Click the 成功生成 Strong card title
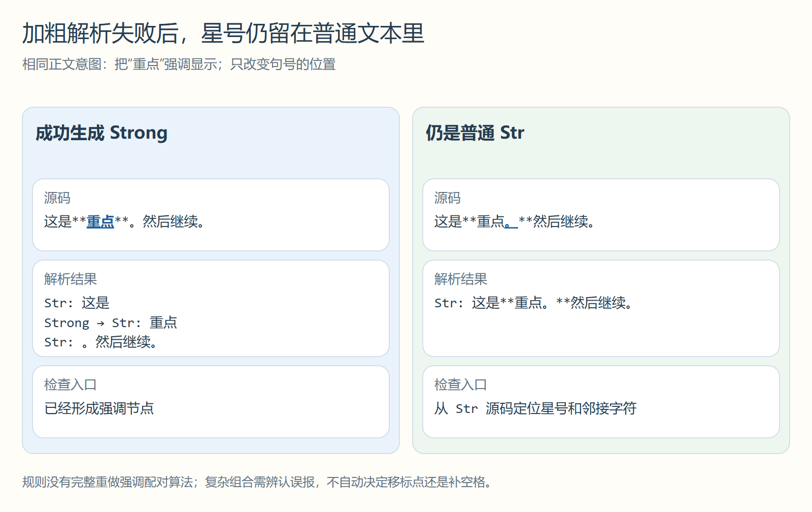812x512 pixels. (101, 133)
